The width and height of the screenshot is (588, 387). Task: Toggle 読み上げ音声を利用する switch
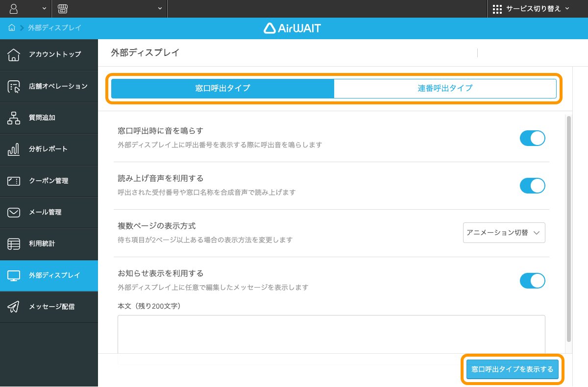(x=532, y=186)
